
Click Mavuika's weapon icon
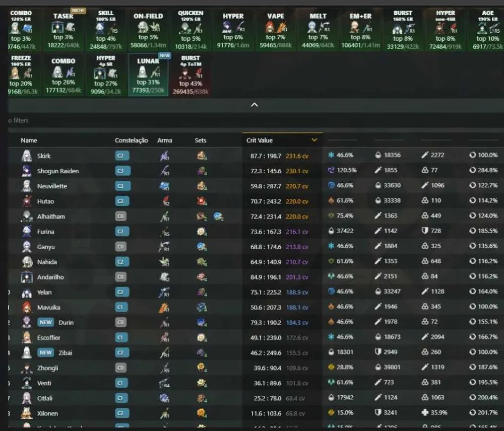pyautogui.click(x=165, y=307)
